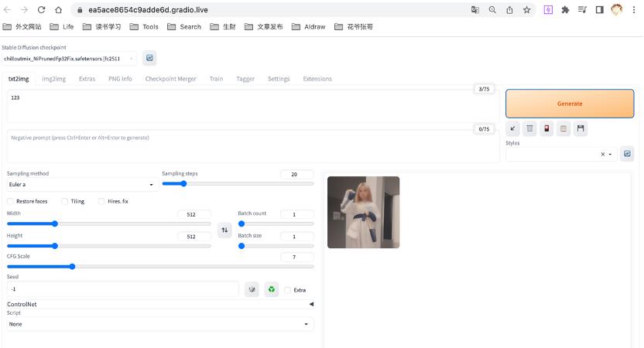Screen dimensions: 644x348
Task: Click the red card show extra networks icon
Action: tap(546, 128)
